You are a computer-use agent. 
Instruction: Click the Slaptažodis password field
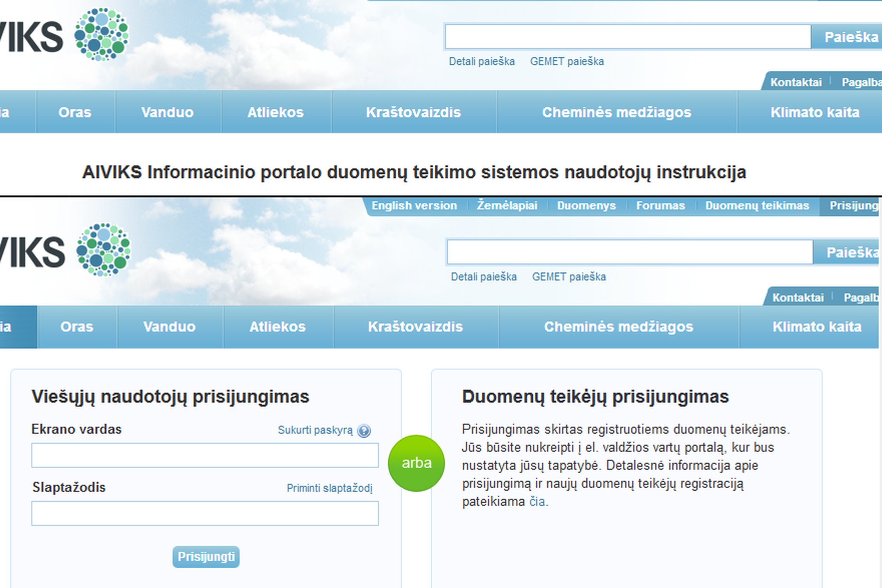tap(205, 513)
